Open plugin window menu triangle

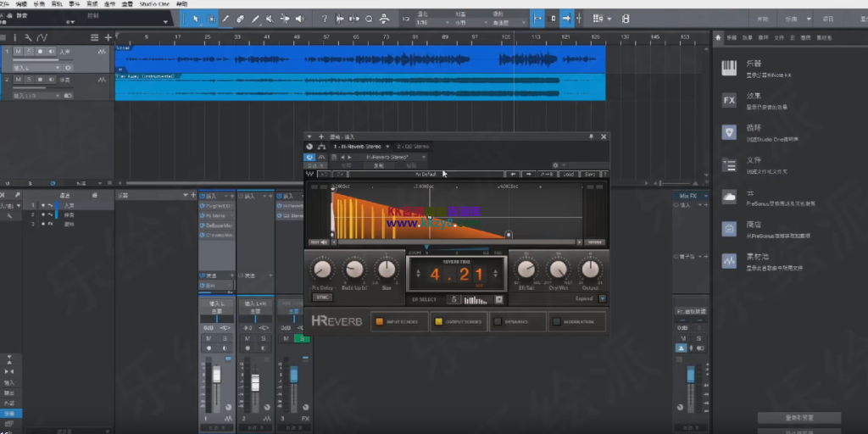point(309,136)
